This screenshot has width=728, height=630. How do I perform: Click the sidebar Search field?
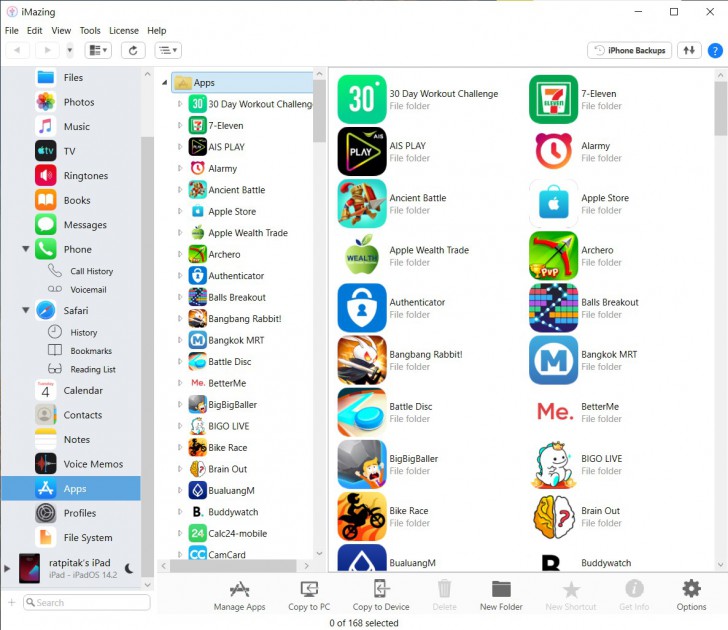click(87, 602)
